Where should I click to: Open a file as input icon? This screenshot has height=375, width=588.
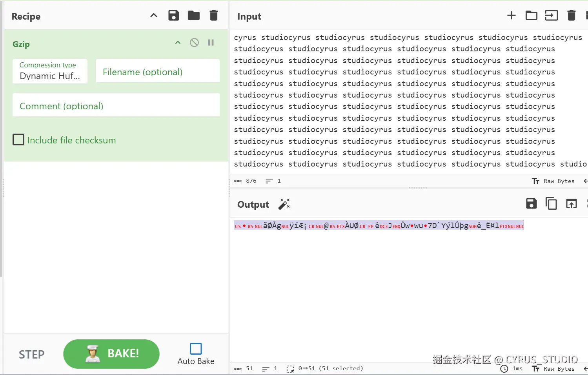click(x=552, y=16)
